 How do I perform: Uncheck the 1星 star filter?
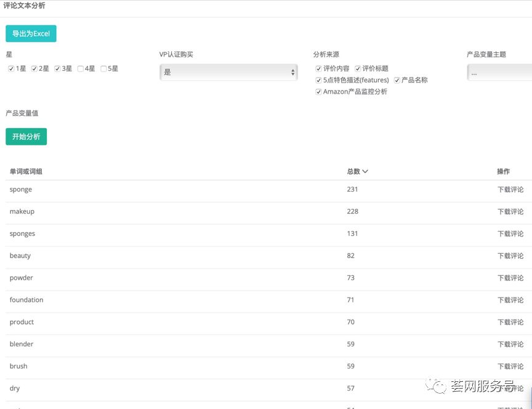click(11, 68)
